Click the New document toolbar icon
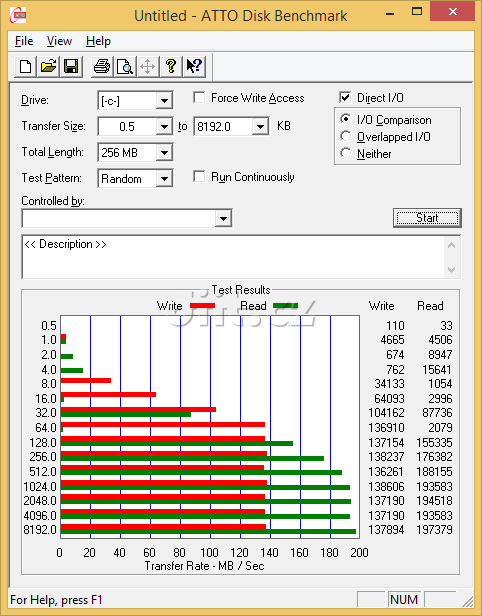 [x=26, y=66]
